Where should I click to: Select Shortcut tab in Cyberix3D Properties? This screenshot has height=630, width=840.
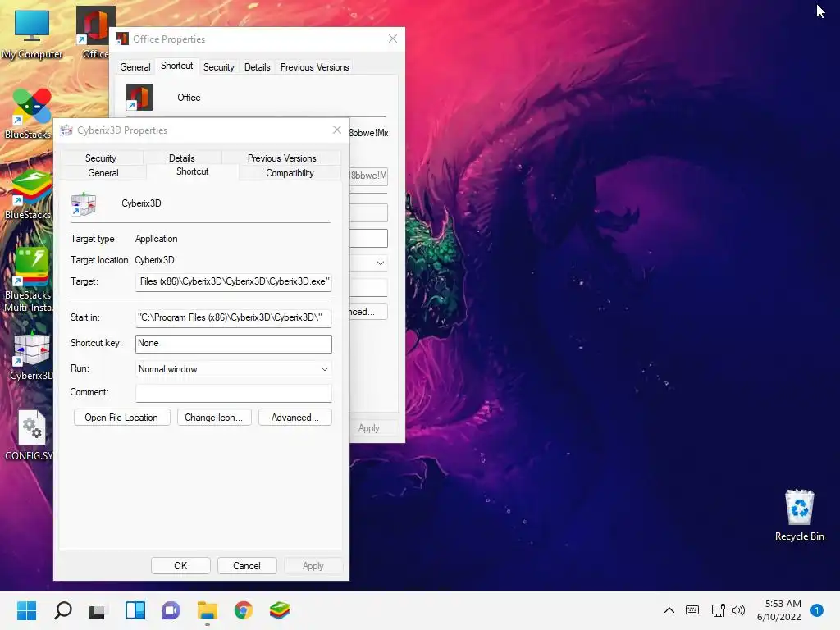(x=192, y=171)
